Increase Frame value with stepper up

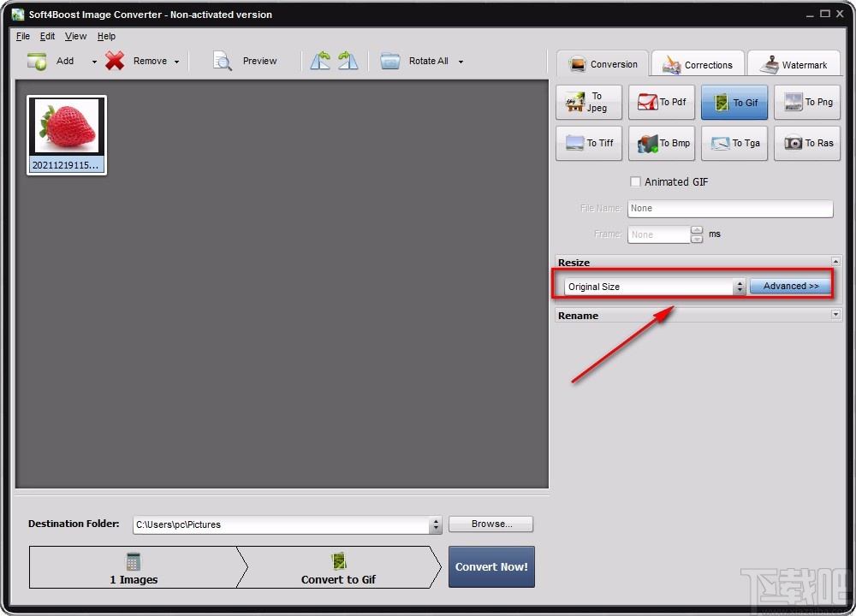pos(697,230)
